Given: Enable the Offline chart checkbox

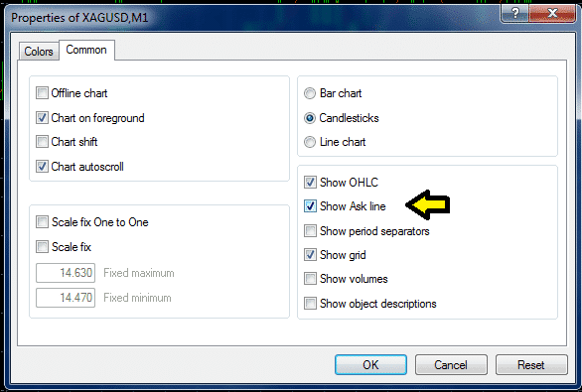Looking at the screenshot, I should (42, 92).
